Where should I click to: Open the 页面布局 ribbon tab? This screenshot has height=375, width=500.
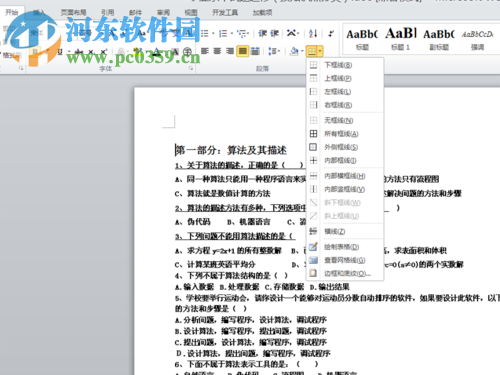73,13
